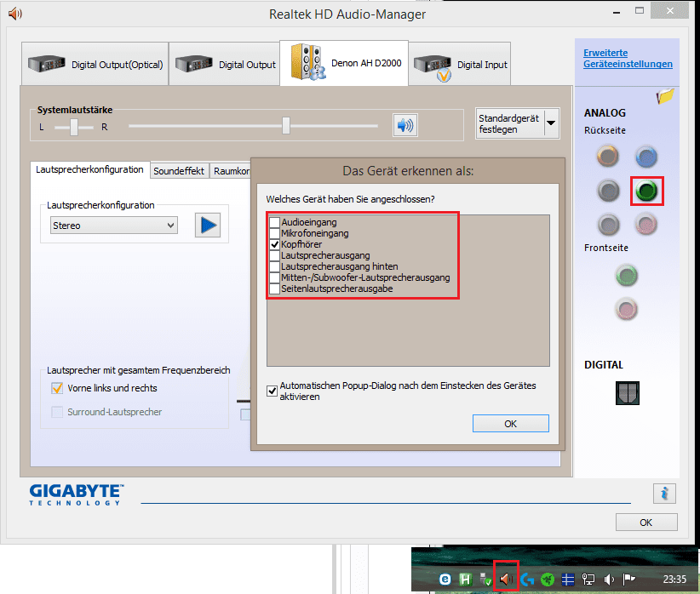Open the Soundeffekt sub-tab
The width and height of the screenshot is (700, 594).
click(x=179, y=171)
